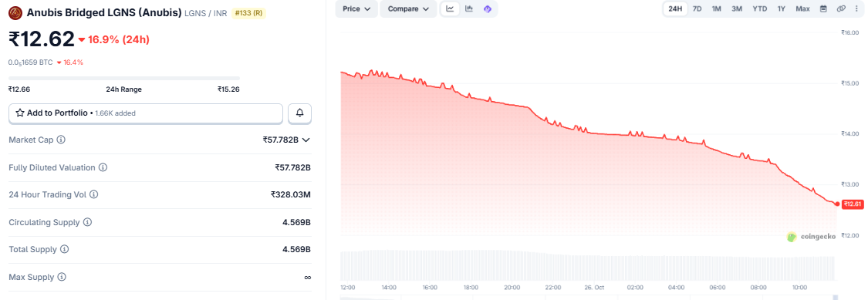Viewport: 868px width, 300px height.
Task: Open the Price dropdown
Action: coord(356,8)
